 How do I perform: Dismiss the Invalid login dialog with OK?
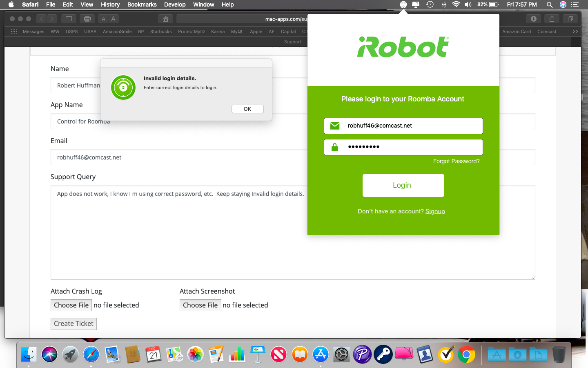pyautogui.click(x=247, y=109)
